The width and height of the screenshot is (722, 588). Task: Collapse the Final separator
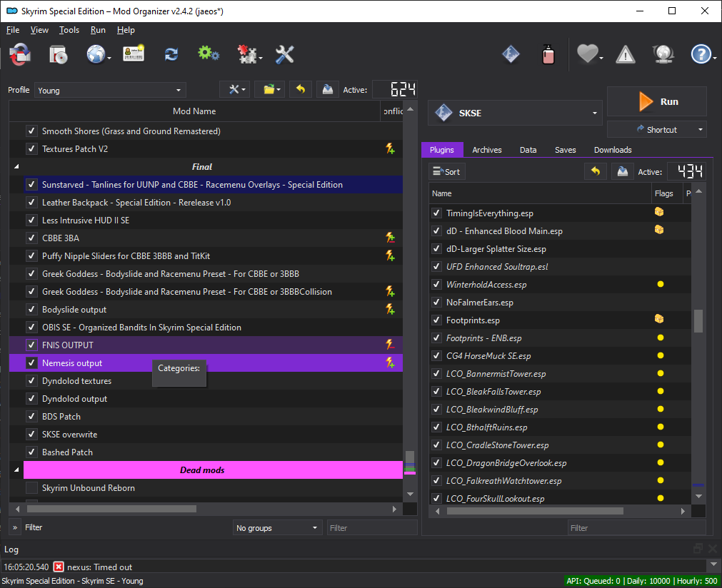pos(16,166)
